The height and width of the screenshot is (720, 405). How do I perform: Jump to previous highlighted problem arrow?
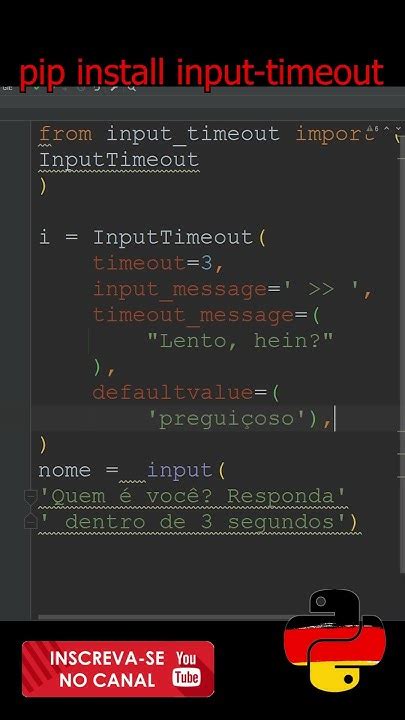pyautogui.click(x=386, y=129)
